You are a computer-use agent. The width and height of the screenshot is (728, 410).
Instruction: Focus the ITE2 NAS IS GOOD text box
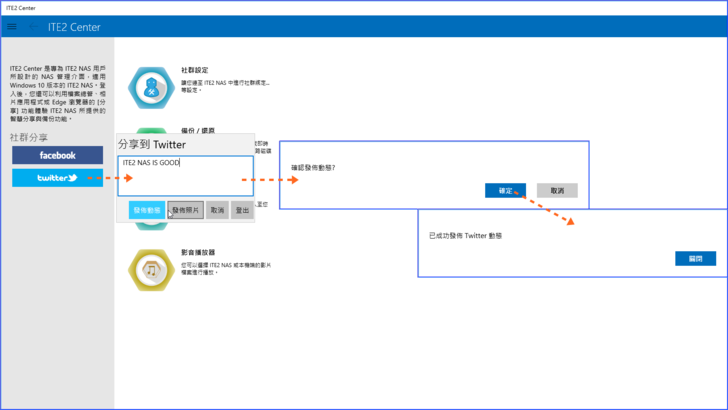tap(186, 176)
